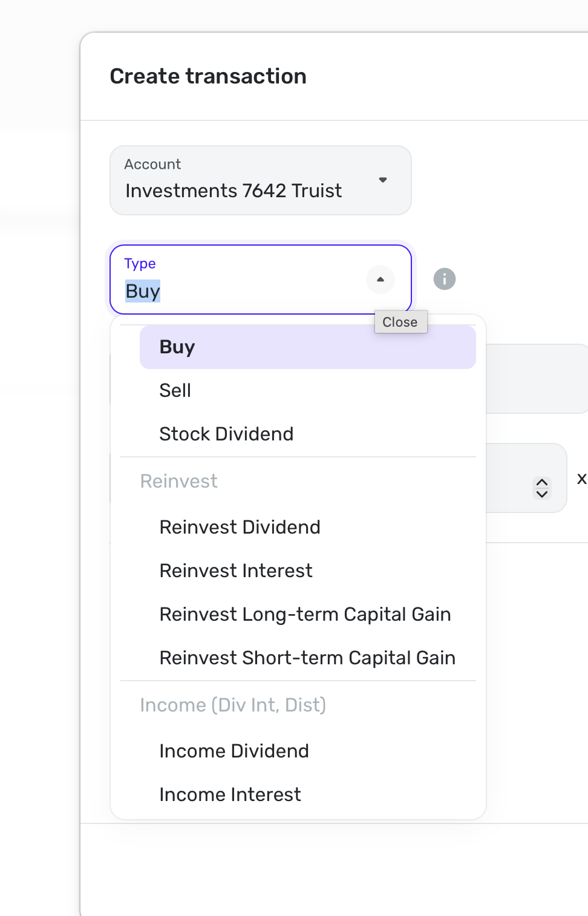Choose Reinvest Interest option
Image resolution: width=588 pixels, height=916 pixels.
point(236,571)
